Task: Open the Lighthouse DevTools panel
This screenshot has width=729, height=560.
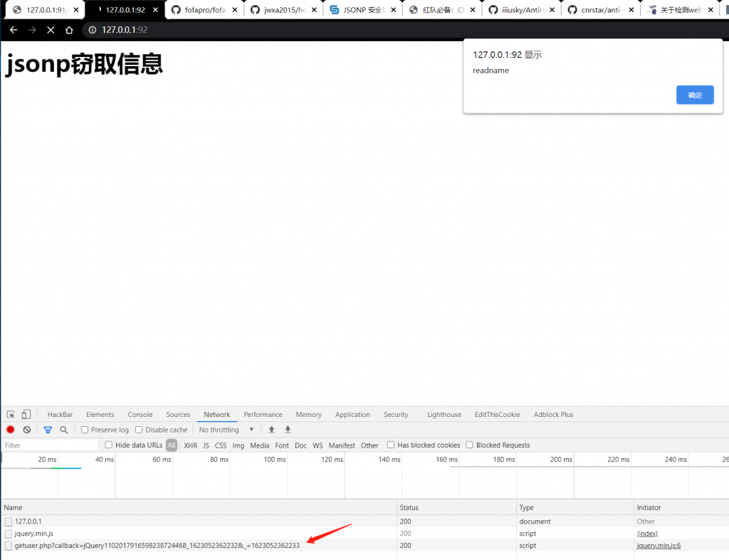Action: coord(444,415)
